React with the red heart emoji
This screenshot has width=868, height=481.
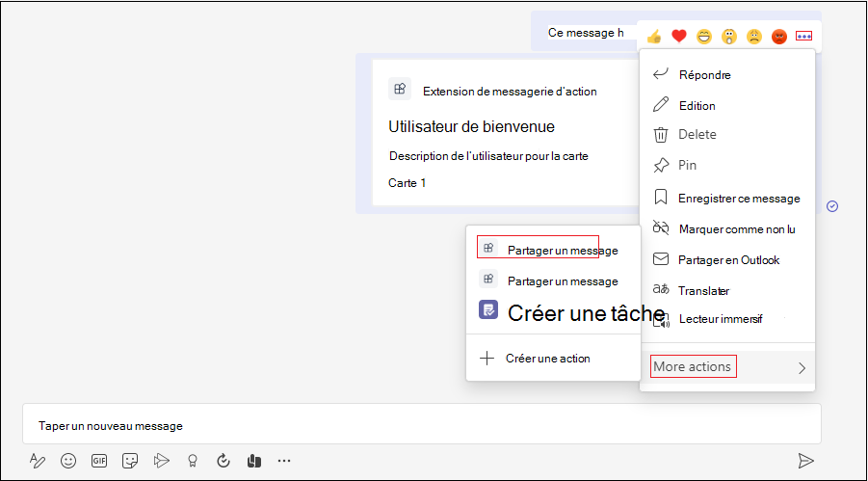pyautogui.click(x=678, y=37)
